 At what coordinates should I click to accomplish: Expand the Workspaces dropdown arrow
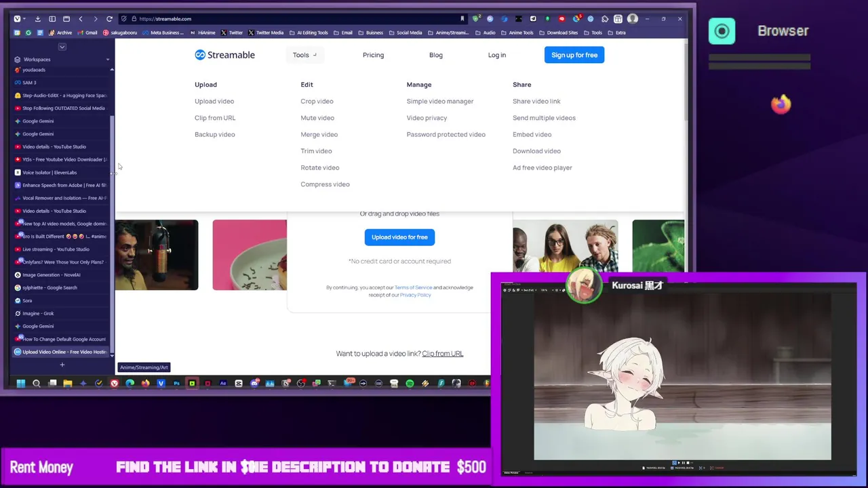(107, 60)
